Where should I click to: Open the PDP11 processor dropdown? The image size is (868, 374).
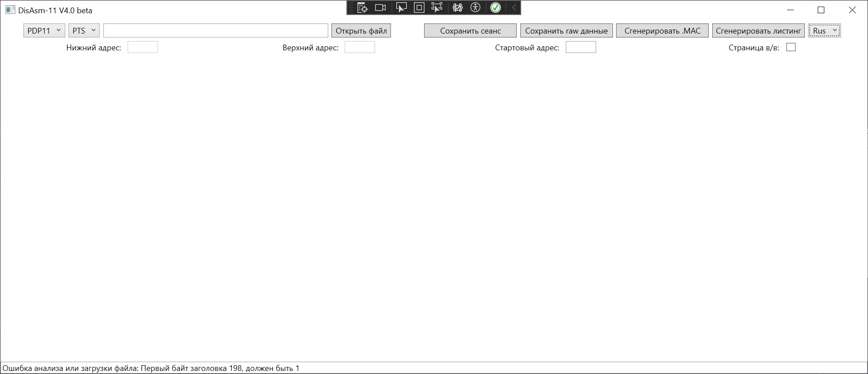[x=44, y=30]
